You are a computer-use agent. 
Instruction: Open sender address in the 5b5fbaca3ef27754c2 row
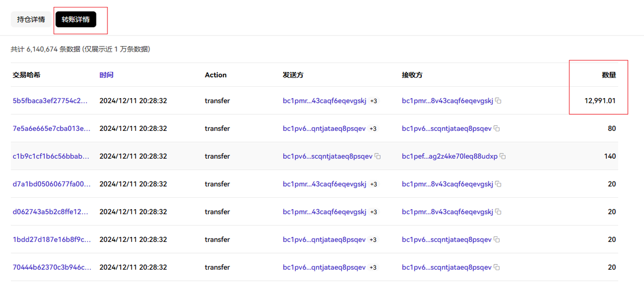pyautogui.click(x=324, y=101)
